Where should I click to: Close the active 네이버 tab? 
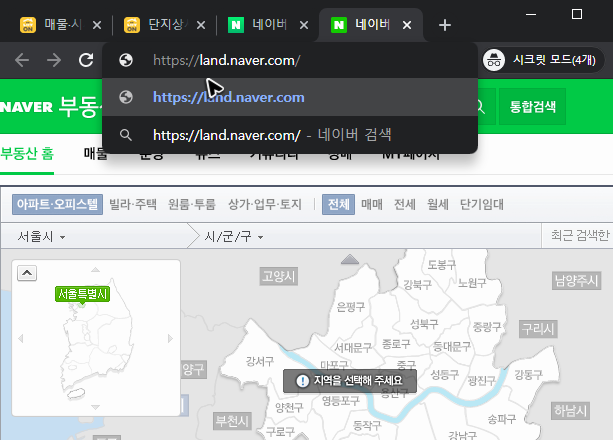click(407, 25)
